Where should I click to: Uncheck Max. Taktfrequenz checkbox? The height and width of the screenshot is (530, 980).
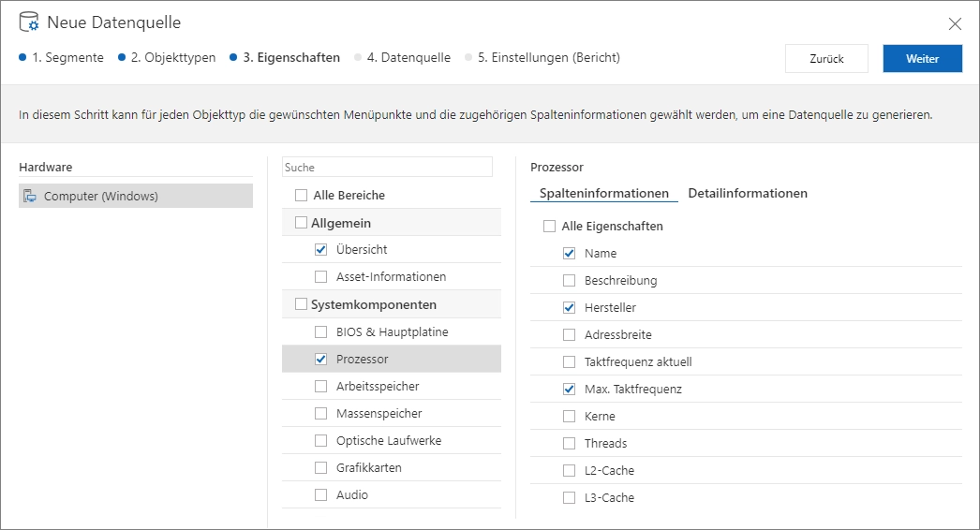click(569, 389)
